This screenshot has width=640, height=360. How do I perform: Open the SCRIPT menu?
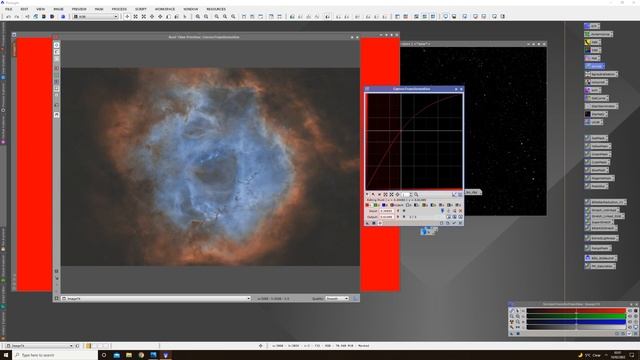click(x=140, y=9)
